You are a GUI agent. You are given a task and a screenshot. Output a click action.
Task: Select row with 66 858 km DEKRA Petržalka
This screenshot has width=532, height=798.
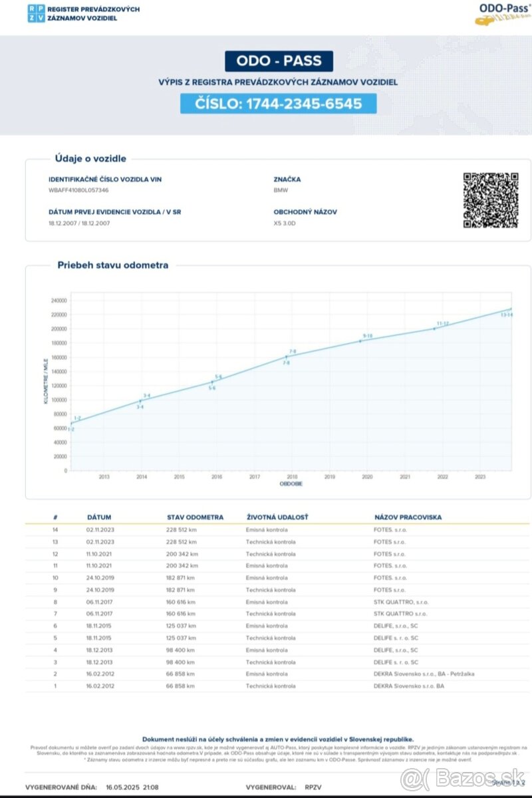click(266, 674)
